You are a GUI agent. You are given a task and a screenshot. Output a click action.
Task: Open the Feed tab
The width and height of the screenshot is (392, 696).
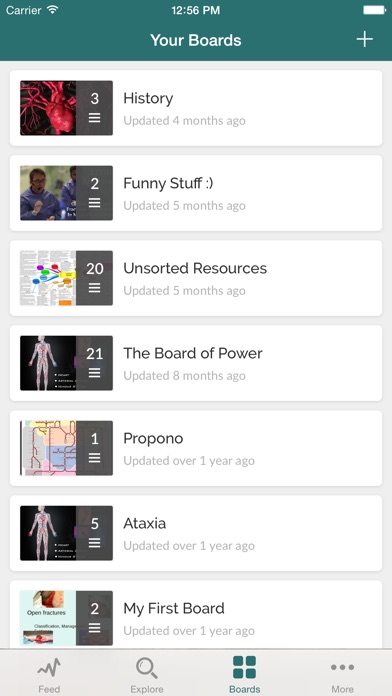pyautogui.click(x=49, y=675)
